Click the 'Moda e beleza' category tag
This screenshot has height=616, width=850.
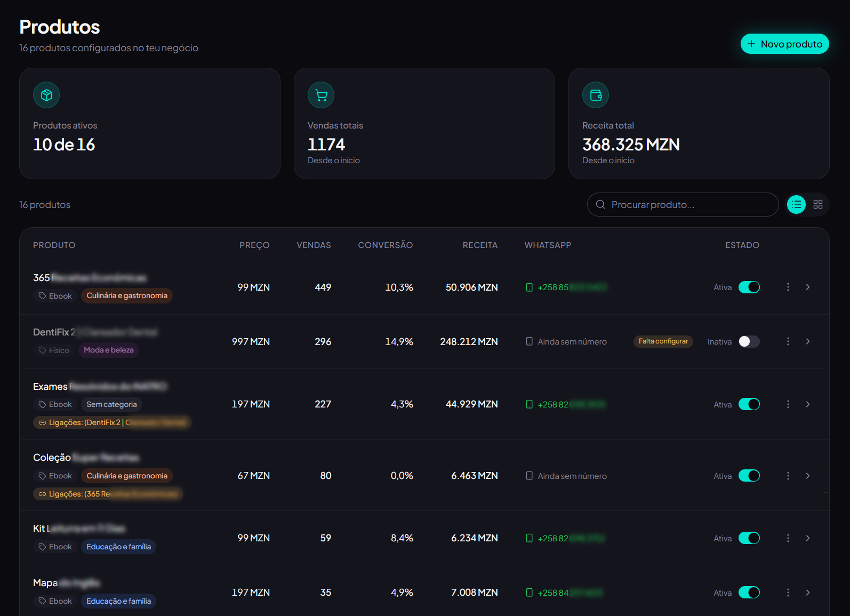click(109, 350)
